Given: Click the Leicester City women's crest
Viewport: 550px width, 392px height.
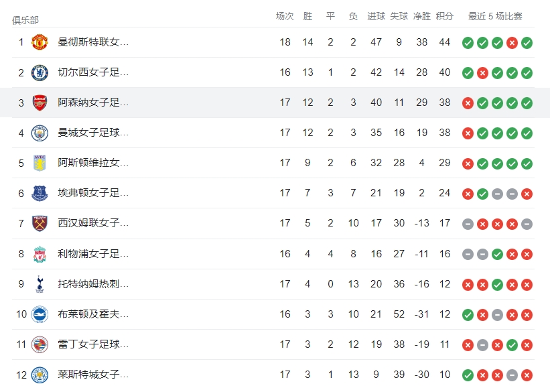Looking at the screenshot, I should click(x=40, y=375).
